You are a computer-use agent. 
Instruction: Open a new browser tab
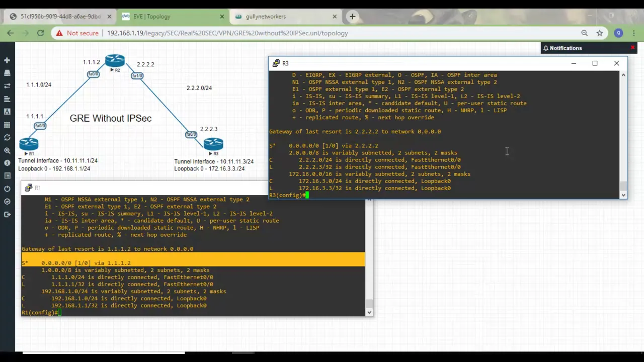(x=353, y=17)
